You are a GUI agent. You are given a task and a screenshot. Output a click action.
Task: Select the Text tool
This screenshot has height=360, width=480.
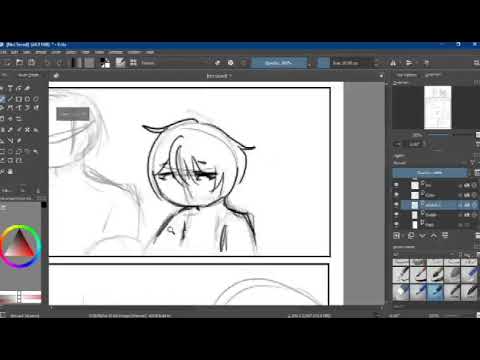coord(10,88)
